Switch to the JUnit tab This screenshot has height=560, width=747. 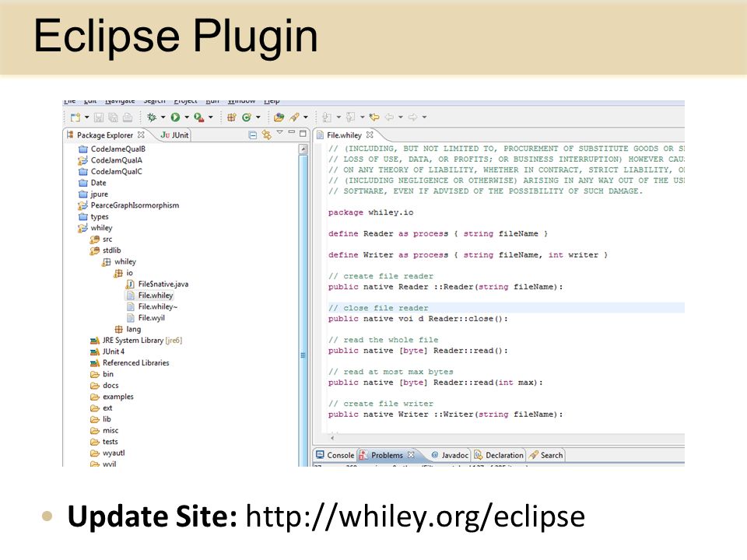174,135
